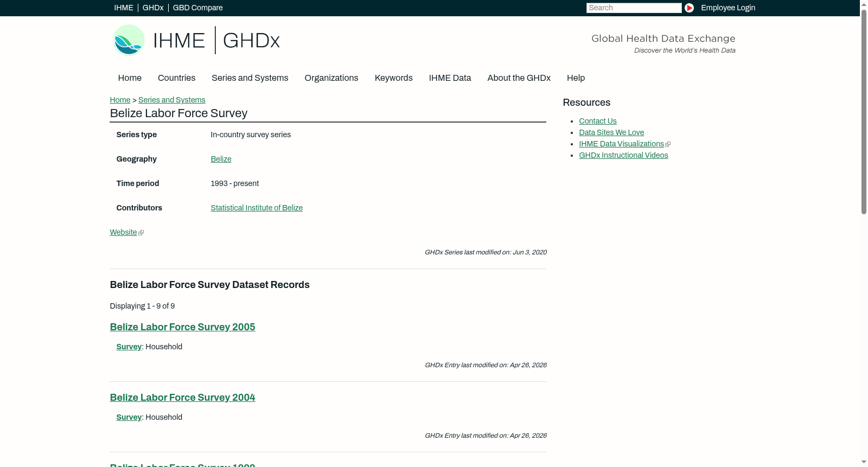Viewport: 868px width, 467px height.
Task: Open GHDx Instructional Videos link
Action: pos(623,155)
